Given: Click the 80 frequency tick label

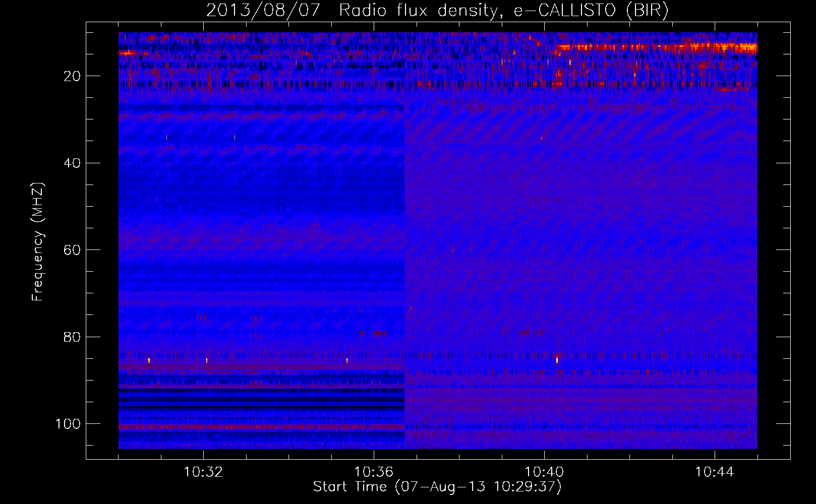Looking at the screenshot, I should click(x=72, y=337).
